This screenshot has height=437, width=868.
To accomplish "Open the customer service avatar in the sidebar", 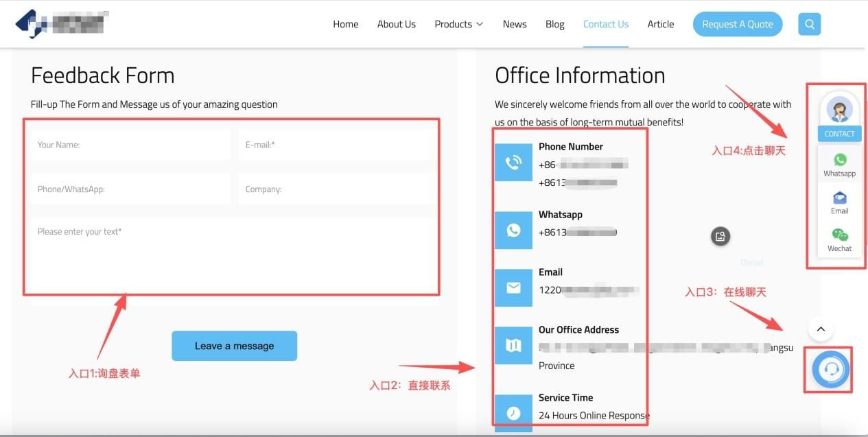I will 840,110.
